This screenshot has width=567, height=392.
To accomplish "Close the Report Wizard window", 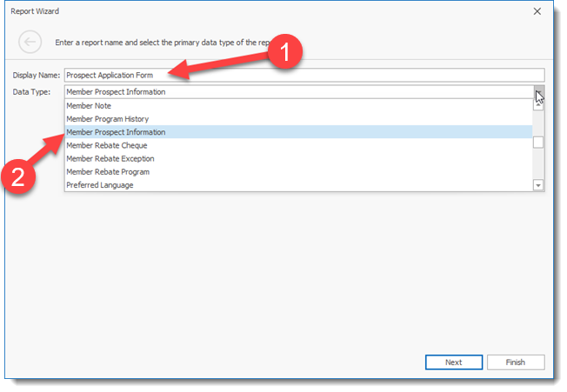I will click(x=537, y=11).
